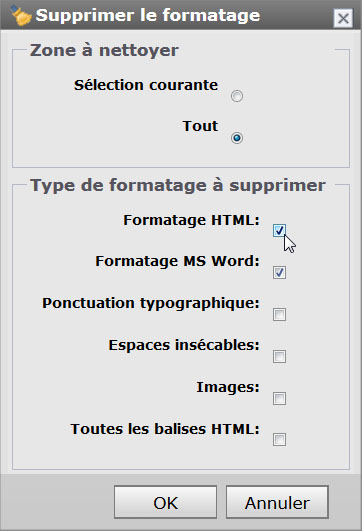This screenshot has width=362, height=531.
Task: Click the Toutes les balises HTML label
Action: point(165,429)
